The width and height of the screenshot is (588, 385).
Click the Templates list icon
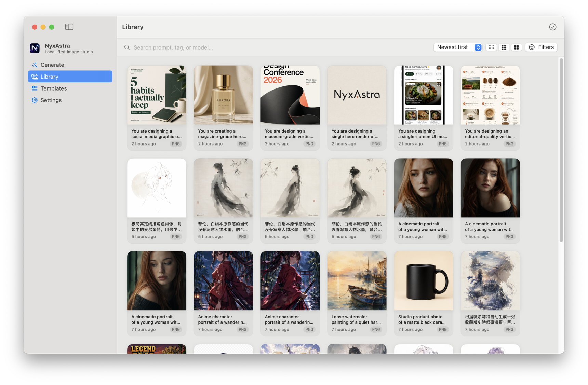coord(35,88)
